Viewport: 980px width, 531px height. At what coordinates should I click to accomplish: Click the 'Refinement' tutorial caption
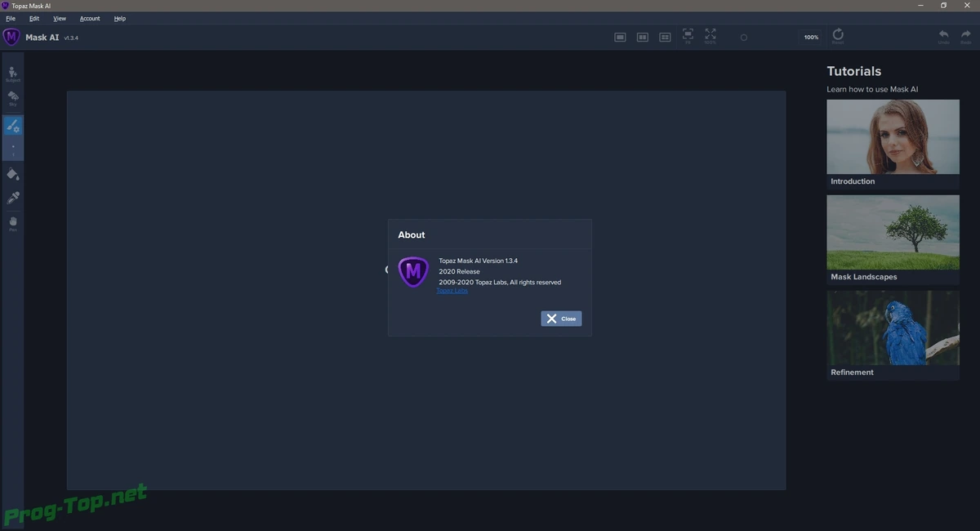[852, 373]
